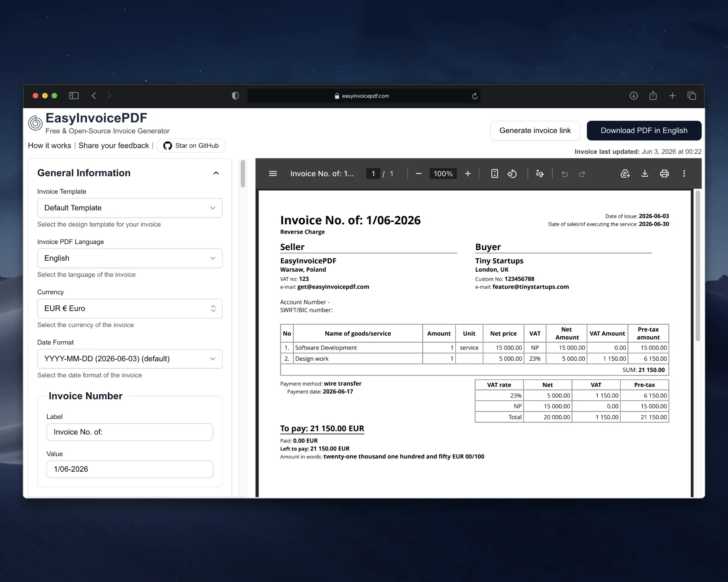Open the Invoice PDF Language dropdown
Screen dimensions: 728x582
pyautogui.click(x=130, y=258)
